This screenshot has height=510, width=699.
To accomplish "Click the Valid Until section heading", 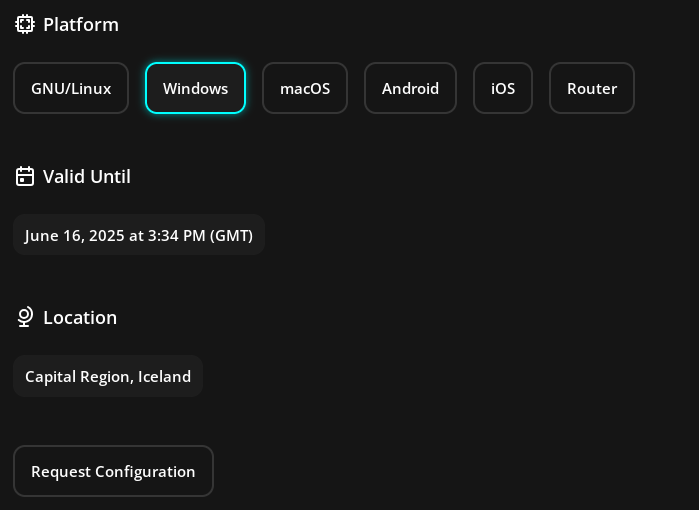I will (x=87, y=177).
